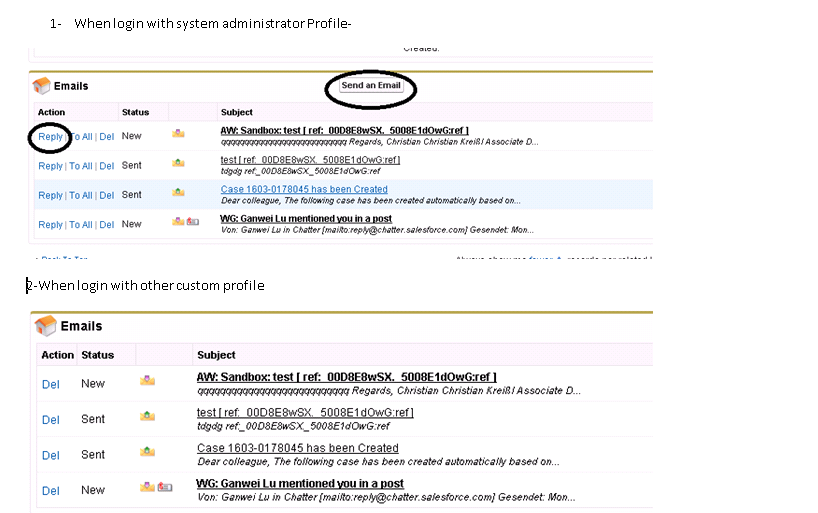Click sent mail icon on custom profile 'test [ ref:' row
This screenshot has height=513, width=818.
[x=148, y=416]
